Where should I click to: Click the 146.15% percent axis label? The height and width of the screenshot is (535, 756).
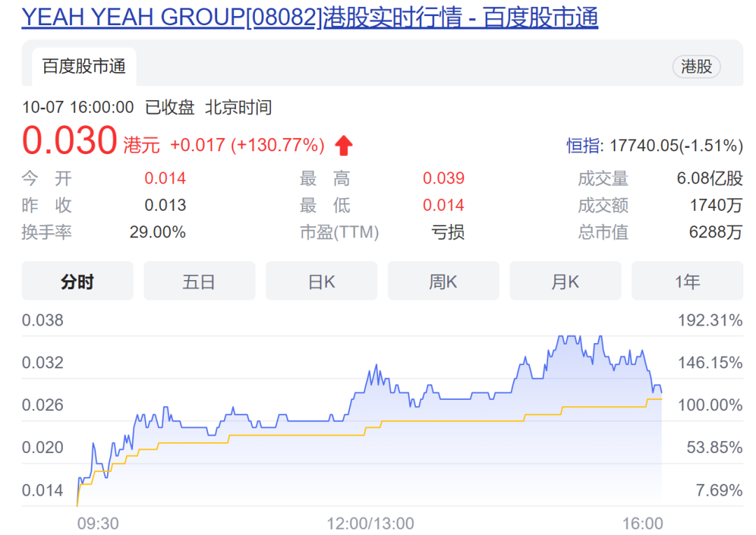pos(710,363)
